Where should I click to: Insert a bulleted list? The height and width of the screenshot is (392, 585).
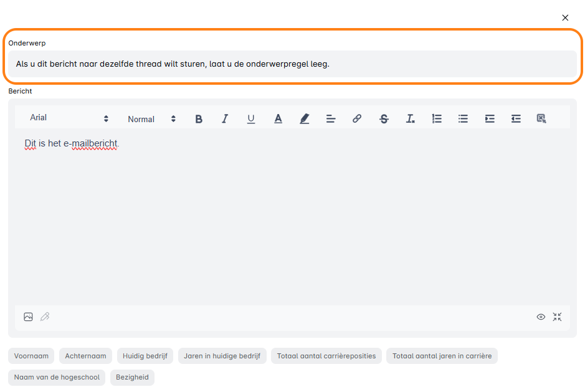click(463, 118)
